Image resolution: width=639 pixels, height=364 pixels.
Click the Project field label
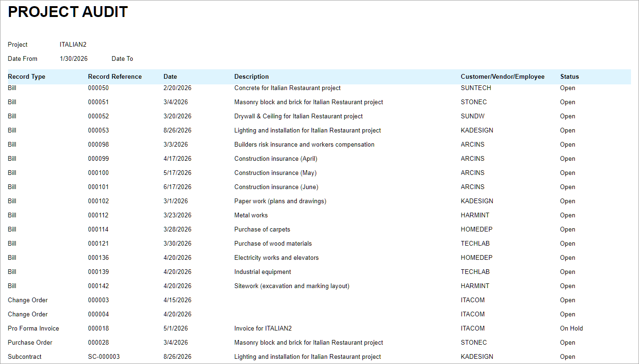(18, 44)
